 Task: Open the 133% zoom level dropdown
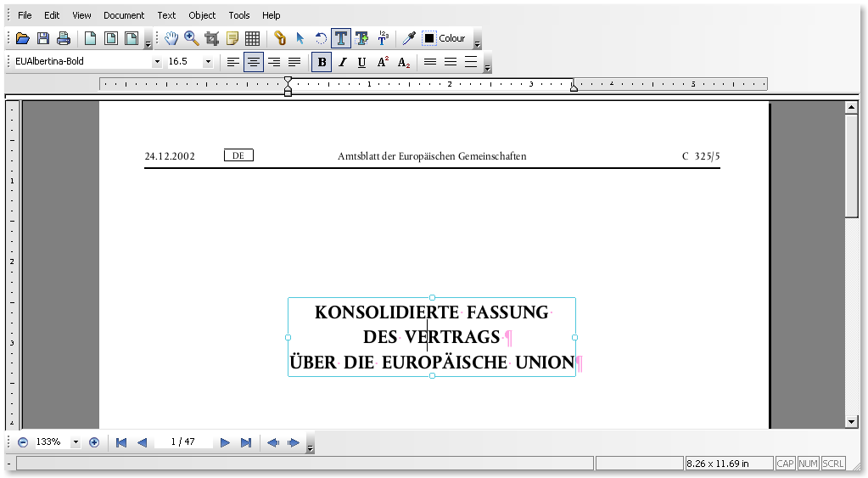pyautogui.click(x=76, y=442)
